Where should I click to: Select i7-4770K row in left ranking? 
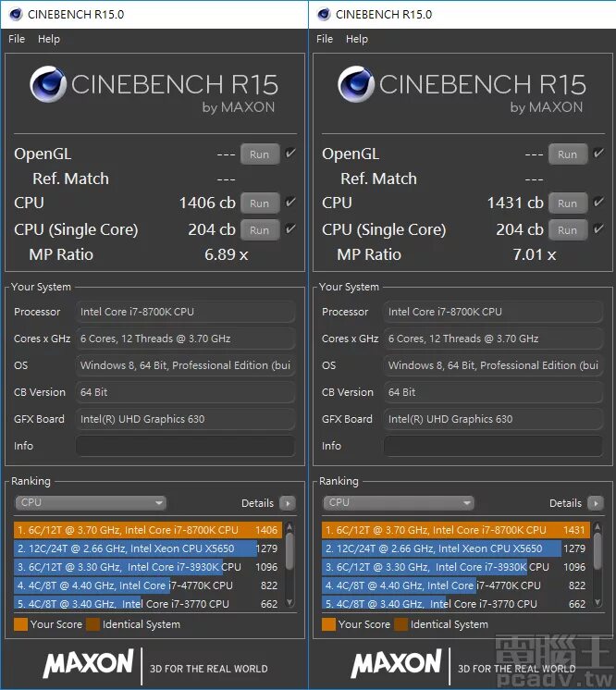point(148,585)
